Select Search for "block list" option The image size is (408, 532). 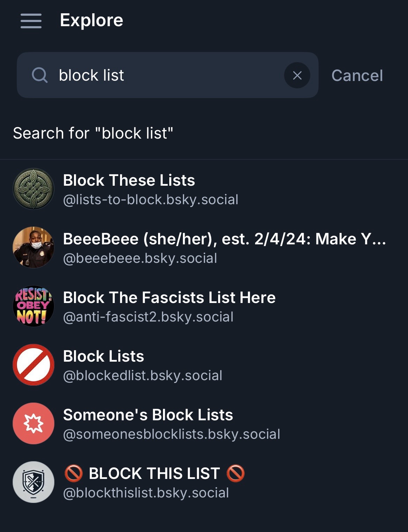pos(93,133)
